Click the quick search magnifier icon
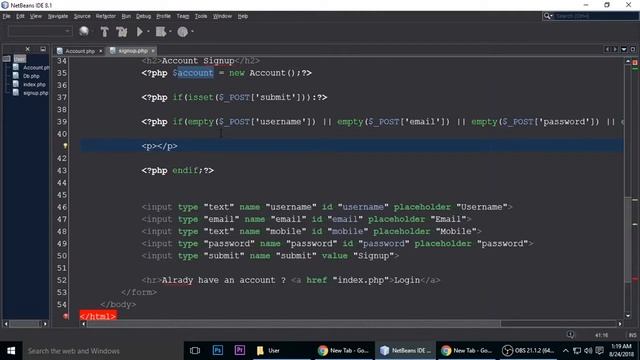The height and width of the screenshot is (360, 640). point(547,16)
